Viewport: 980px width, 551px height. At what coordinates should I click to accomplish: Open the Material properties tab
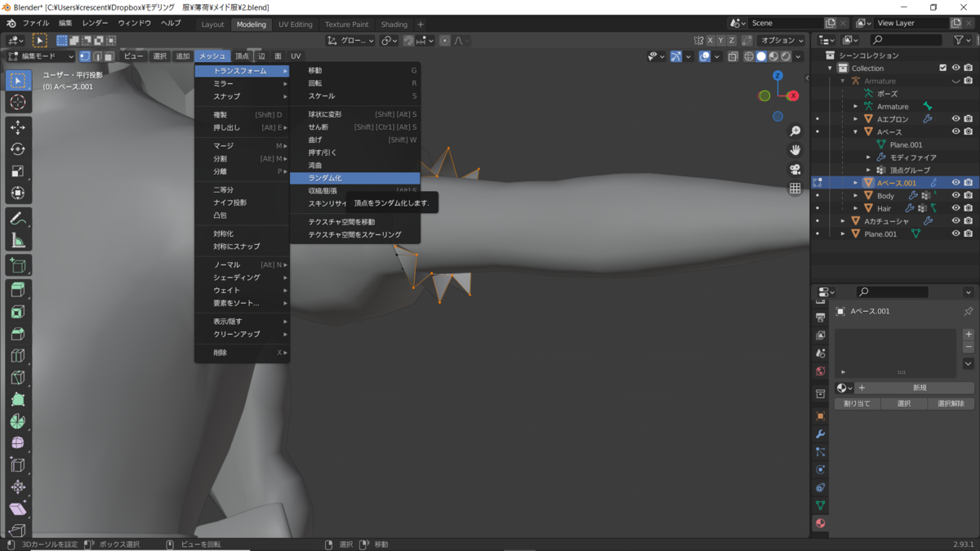[821, 523]
